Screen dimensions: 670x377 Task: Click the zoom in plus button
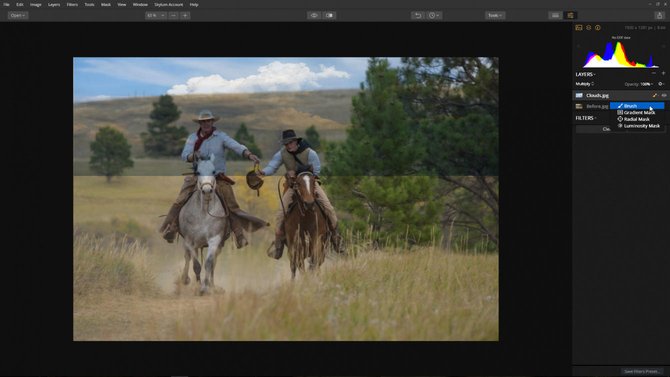click(x=185, y=15)
